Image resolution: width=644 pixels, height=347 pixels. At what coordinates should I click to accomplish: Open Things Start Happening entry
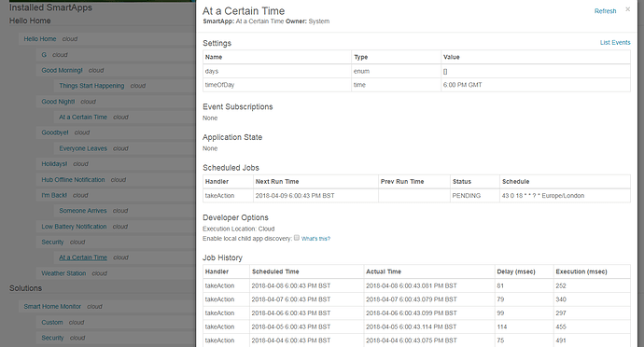tap(91, 86)
